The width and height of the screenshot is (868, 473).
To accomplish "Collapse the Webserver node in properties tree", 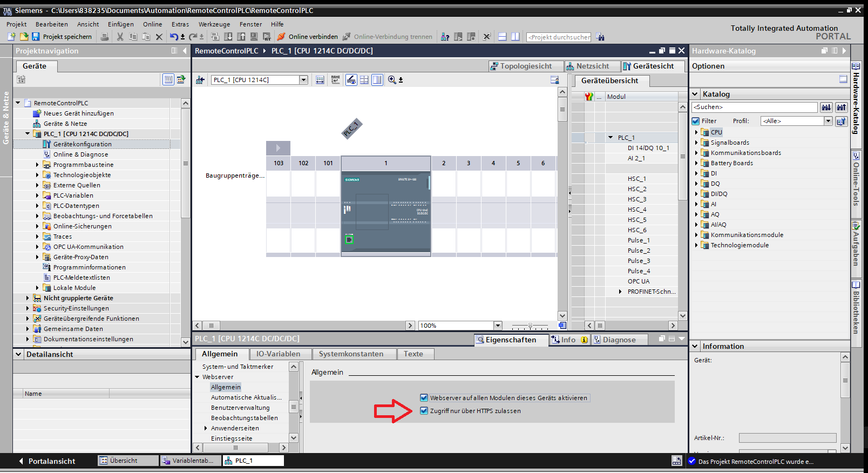I will click(198, 377).
